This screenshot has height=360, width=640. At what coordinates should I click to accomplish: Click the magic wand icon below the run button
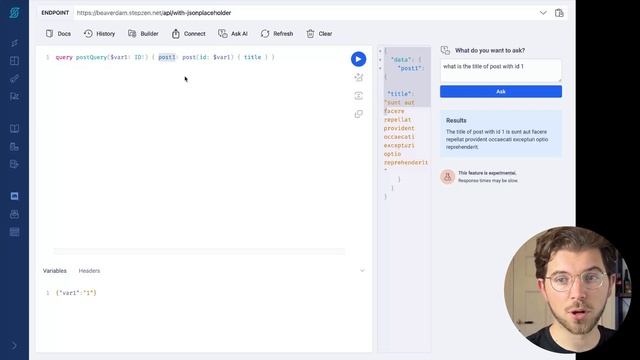click(x=358, y=77)
